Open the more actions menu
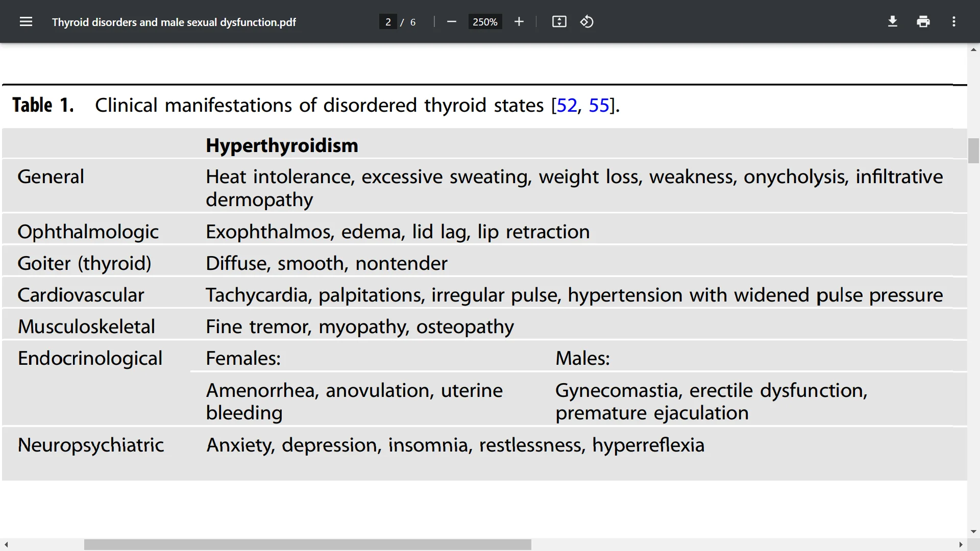980x551 pixels. pos(953,21)
